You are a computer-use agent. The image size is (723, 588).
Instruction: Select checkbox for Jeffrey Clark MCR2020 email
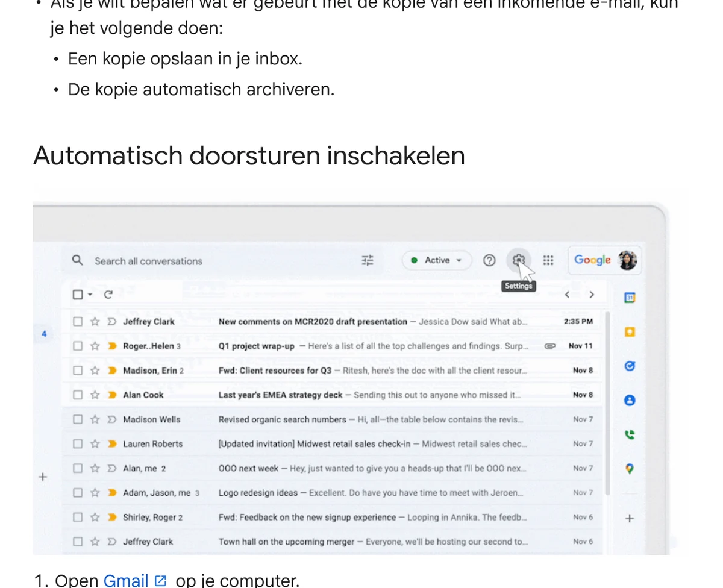click(78, 322)
